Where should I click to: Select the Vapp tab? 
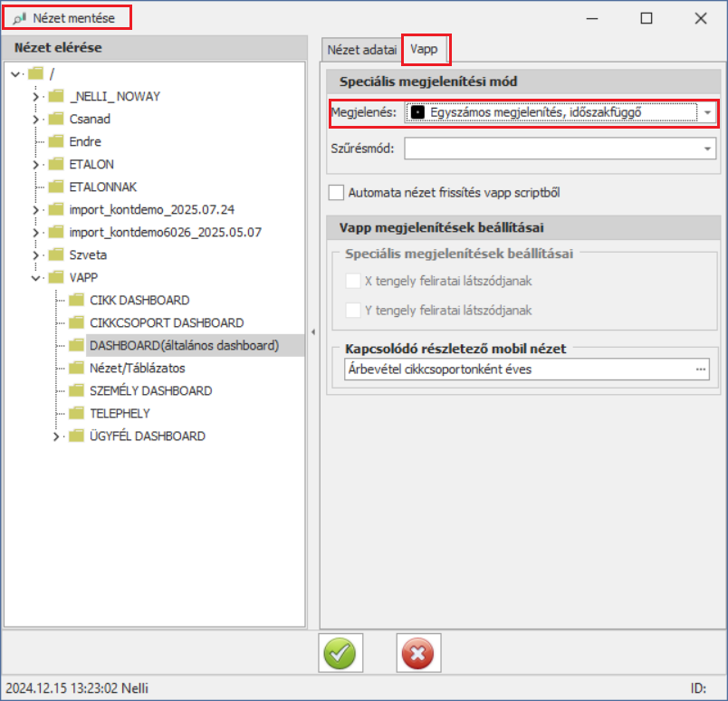click(x=424, y=50)
